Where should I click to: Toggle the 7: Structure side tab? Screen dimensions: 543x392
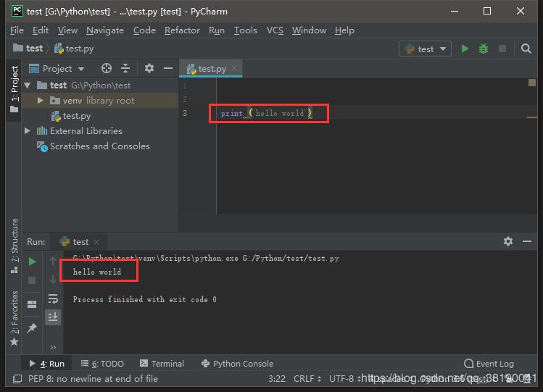point(14,246)
